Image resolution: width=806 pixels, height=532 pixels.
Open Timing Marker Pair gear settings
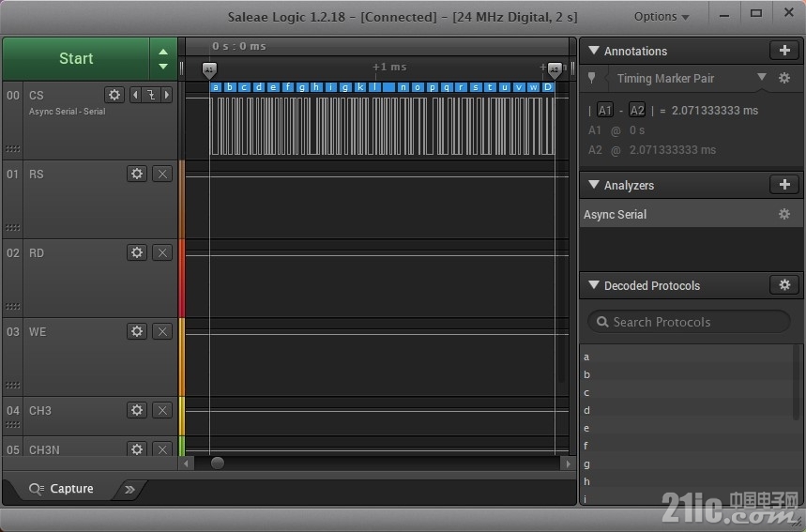(x=784, y=78)
